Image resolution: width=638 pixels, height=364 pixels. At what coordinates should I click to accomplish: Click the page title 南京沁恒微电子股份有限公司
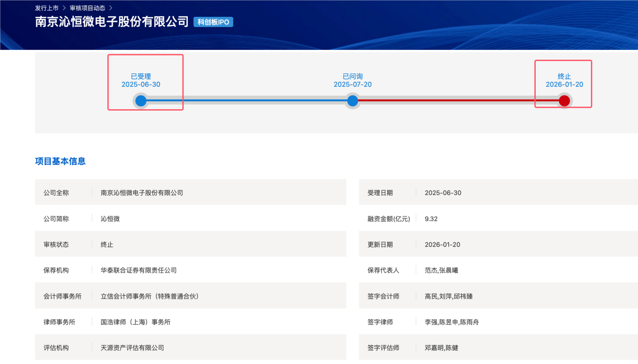[112, 22]
